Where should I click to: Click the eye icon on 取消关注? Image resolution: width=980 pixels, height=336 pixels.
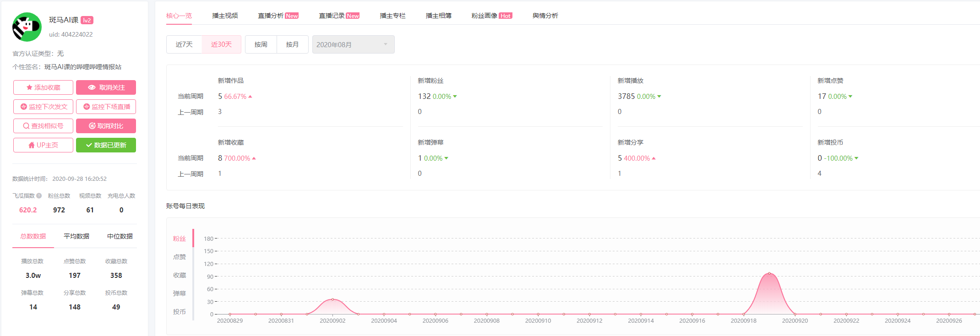[92, 87]
